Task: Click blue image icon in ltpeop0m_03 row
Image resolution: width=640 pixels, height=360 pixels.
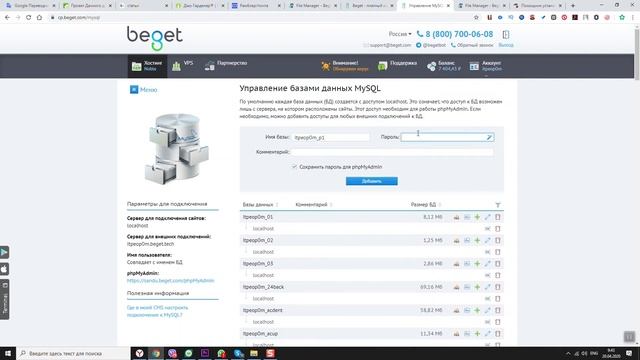Action: pyautogui.click(x=467, y=264)
